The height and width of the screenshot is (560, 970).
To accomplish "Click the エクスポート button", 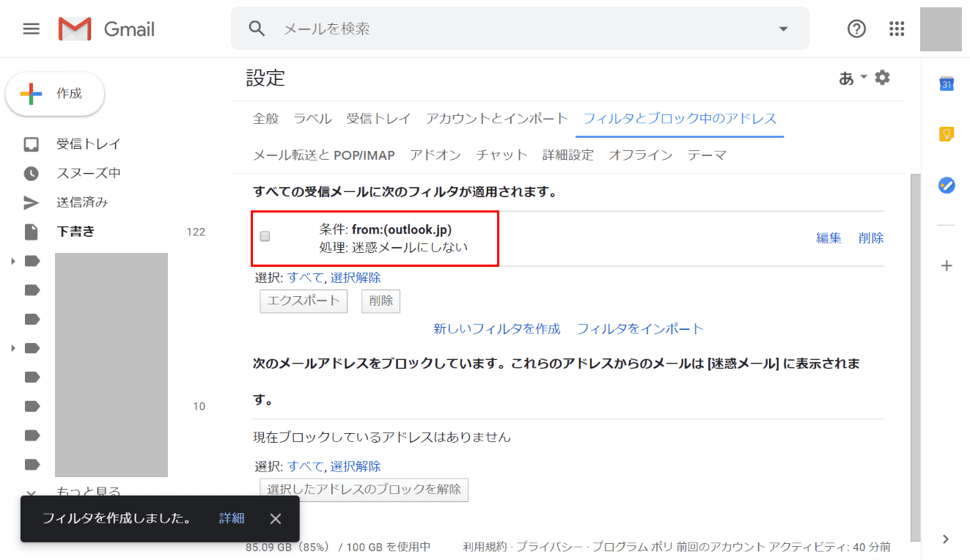I will (304, 301).
